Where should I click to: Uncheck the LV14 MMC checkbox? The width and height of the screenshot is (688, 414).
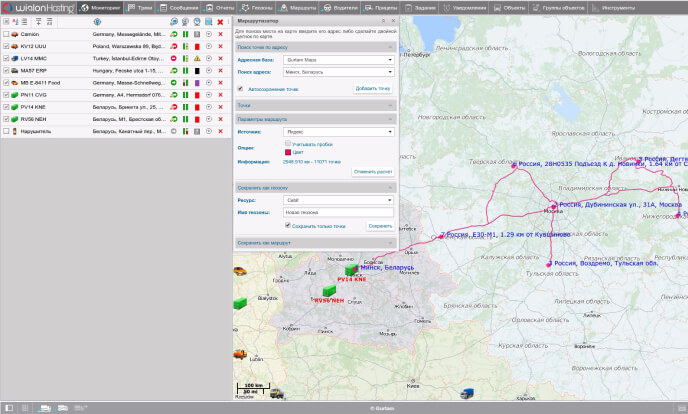[6, 58]
